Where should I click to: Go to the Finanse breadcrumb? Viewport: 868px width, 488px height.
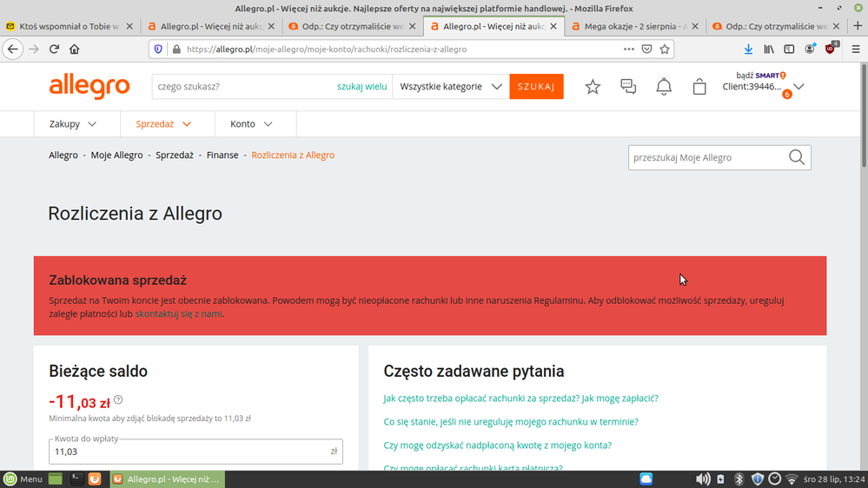(x=222, y=155)
